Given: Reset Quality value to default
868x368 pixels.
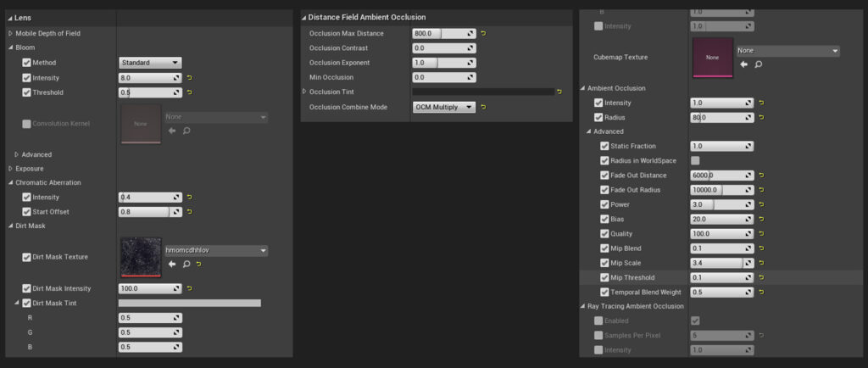Looking at the screenshot, I should tap(762, 233).
